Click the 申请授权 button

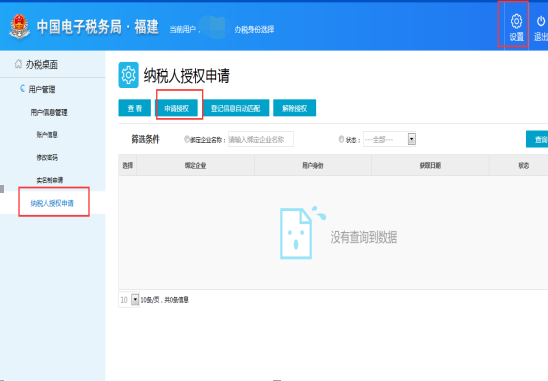pyautogui.click(x=176, y=108)
